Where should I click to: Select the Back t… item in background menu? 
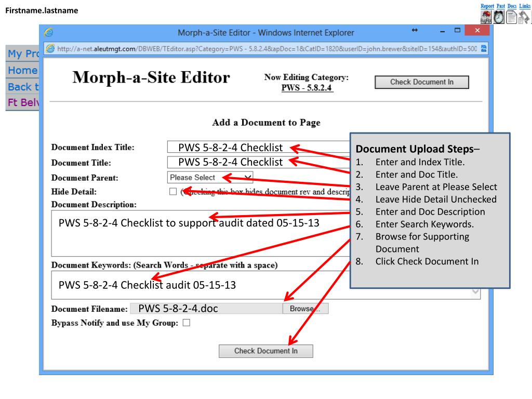(x=23, y=87)
